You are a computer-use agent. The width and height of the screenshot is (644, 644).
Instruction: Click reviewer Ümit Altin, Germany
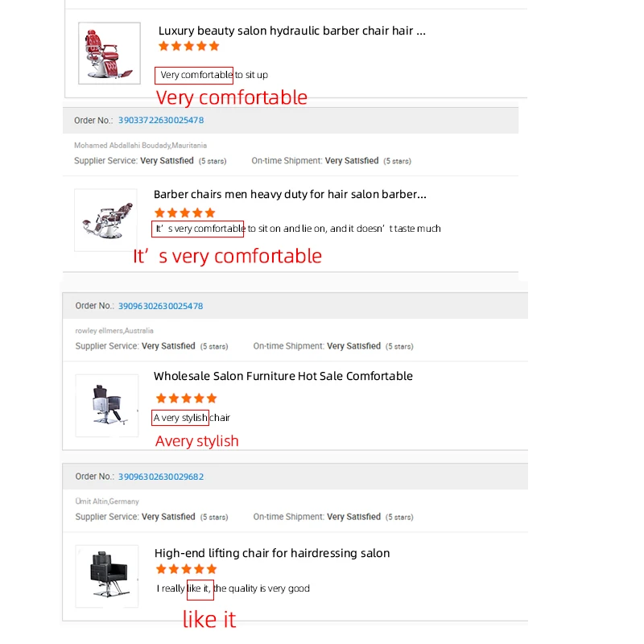click(x=107, y=502)
